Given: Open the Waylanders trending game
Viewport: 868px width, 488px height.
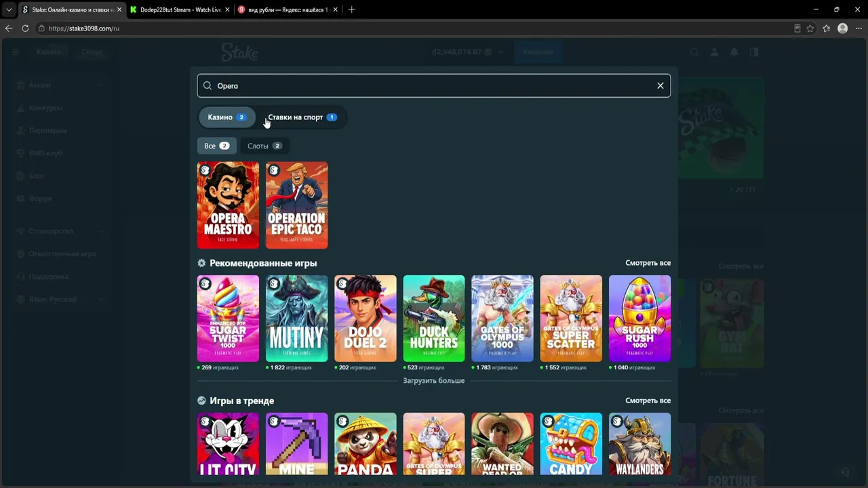Looking at the screenshot, I should pyautogui.click(x=639, y=444).
